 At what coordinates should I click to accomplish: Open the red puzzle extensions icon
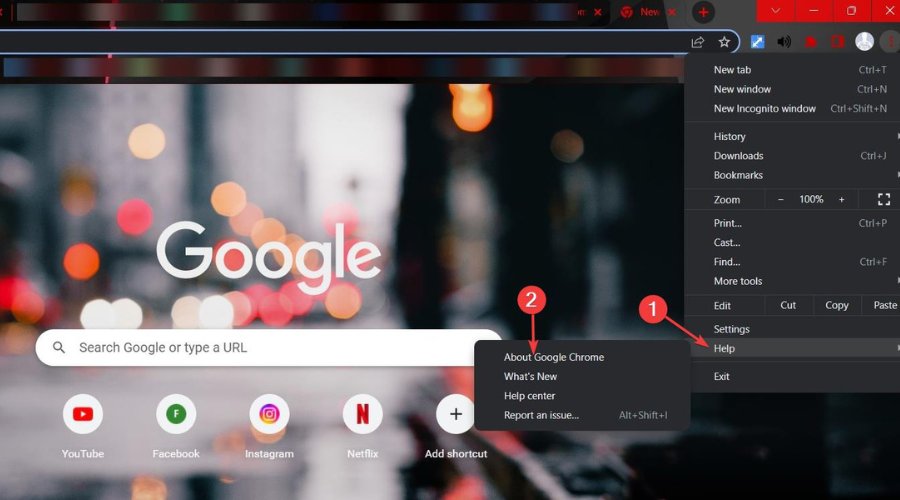point(810,42)
